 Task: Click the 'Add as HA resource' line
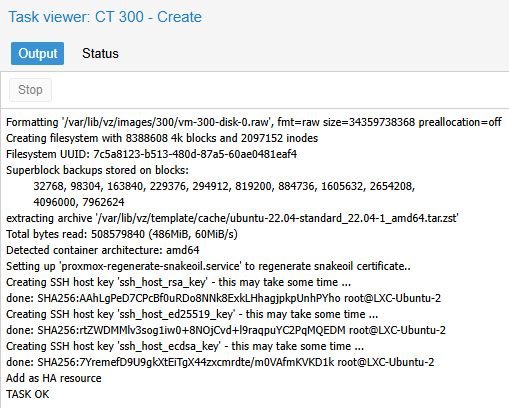54,378
